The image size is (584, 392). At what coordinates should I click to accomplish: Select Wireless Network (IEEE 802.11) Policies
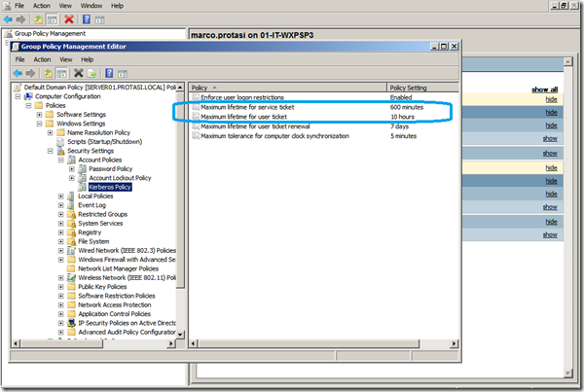pyautogui.click(x=127, y=278)
